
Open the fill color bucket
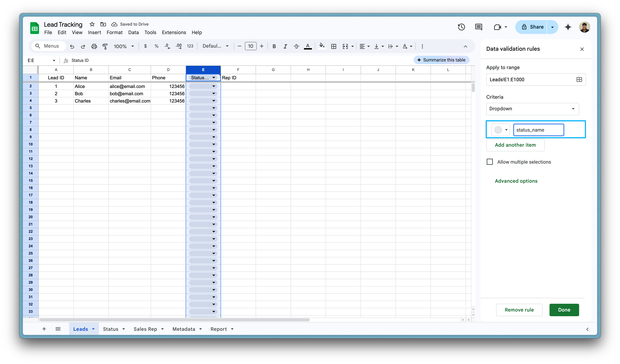pyautogui.click(x=322, y=46)
